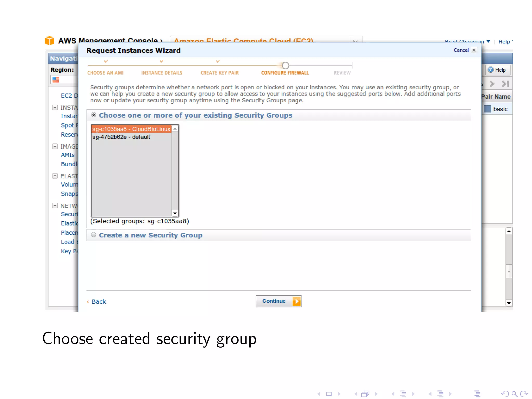
Task: Open Volumes navigation link
Action: [x=69, y=184]
